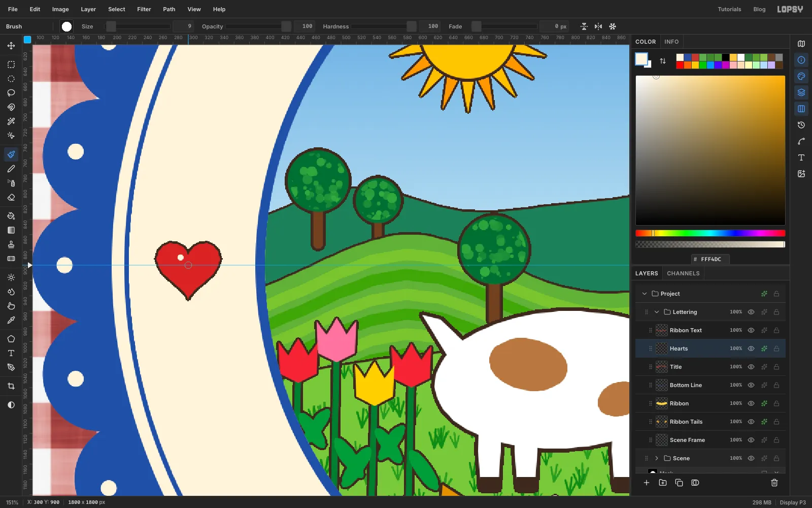Click the Lopsy logo
The height and width of the screenshot is (508, 812).
790,9
